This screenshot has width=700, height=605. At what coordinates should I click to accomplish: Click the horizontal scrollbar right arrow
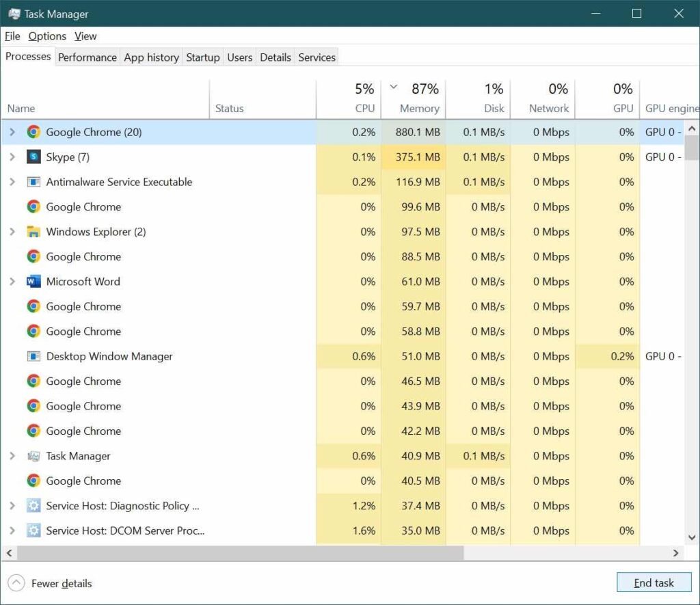(x=675, y=553)
